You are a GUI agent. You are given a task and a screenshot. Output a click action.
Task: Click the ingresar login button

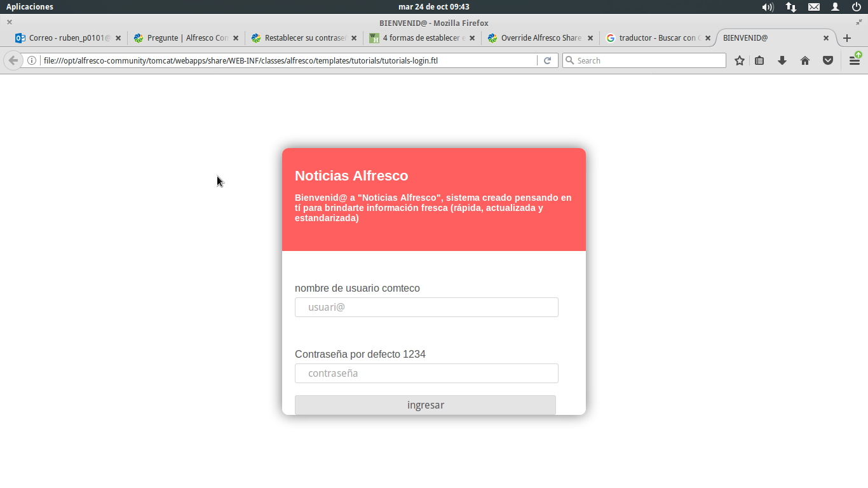[425, 405]
